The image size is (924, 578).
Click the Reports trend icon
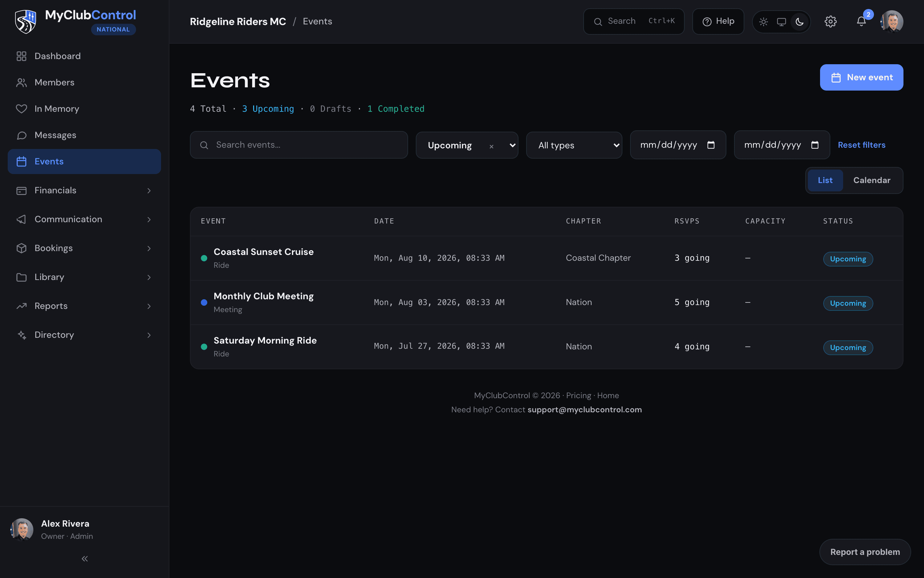pos(21,306)
